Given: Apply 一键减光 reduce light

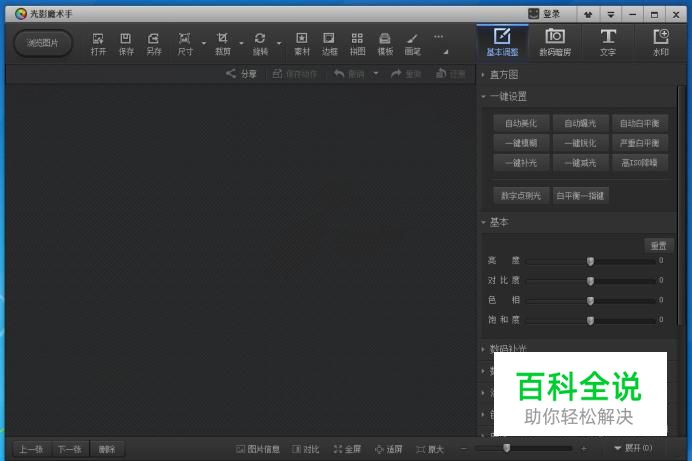Looking at the screenshot, I should (x=580, y=163).
